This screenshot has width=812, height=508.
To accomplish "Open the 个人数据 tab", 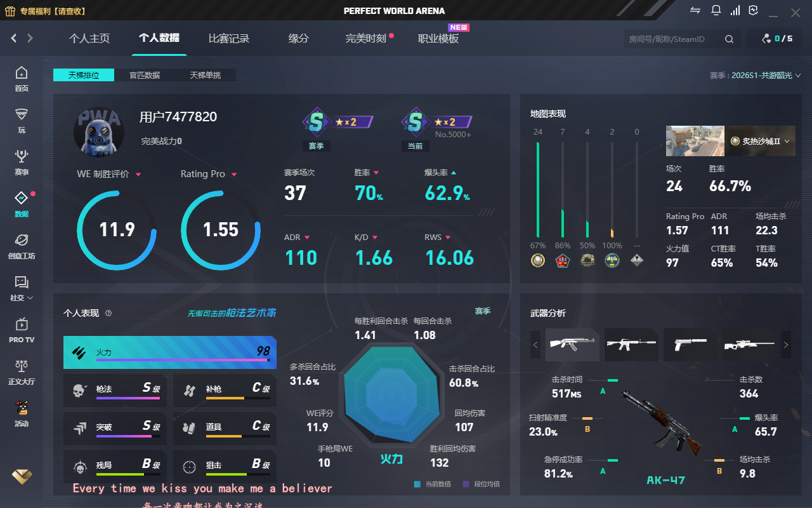I will [159, 38].
